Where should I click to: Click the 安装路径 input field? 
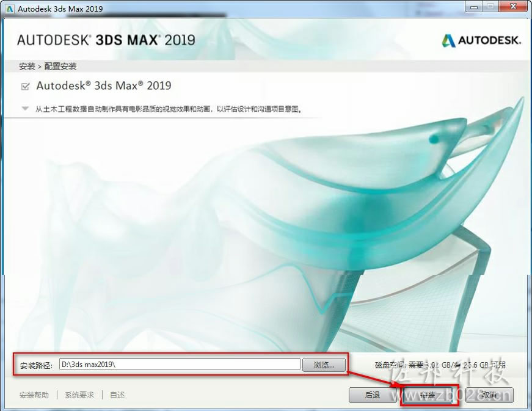point(180,365)
